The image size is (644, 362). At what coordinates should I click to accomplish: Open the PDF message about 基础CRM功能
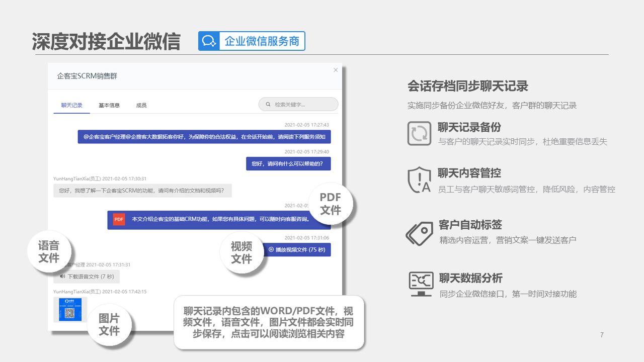click(219, 220)
